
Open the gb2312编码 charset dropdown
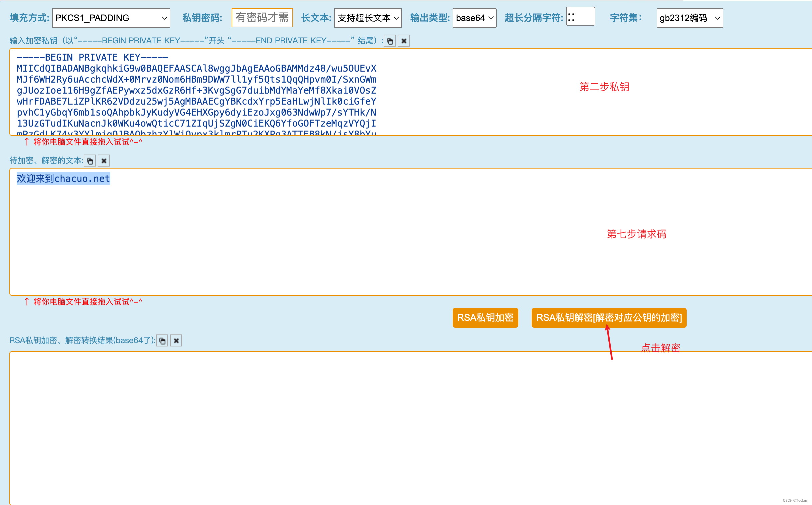coord(689,18)
